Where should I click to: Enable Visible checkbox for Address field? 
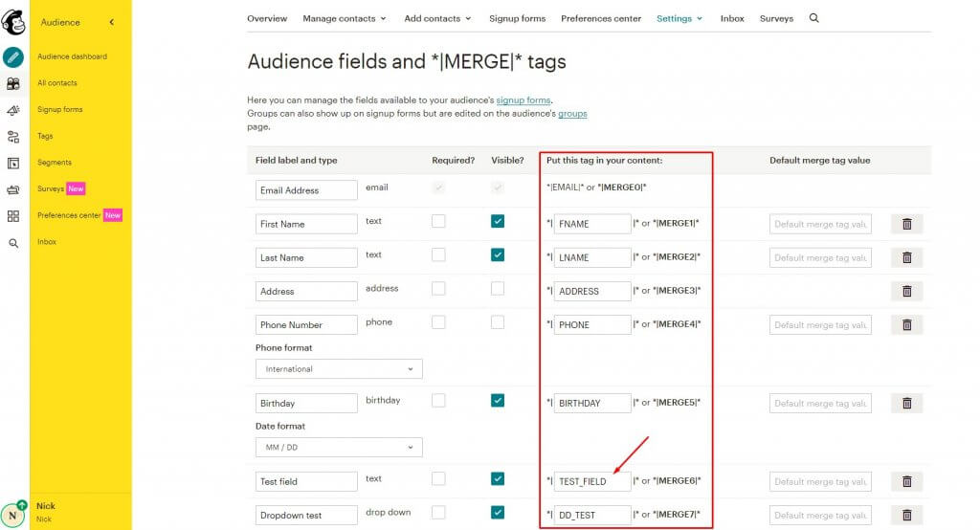click(x=498, y=288)
